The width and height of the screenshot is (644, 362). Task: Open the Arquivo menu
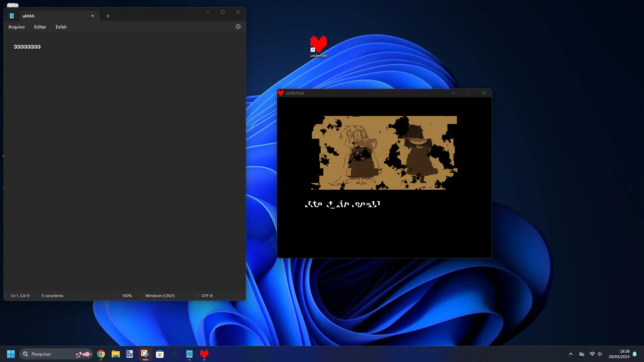coord(16,27)
